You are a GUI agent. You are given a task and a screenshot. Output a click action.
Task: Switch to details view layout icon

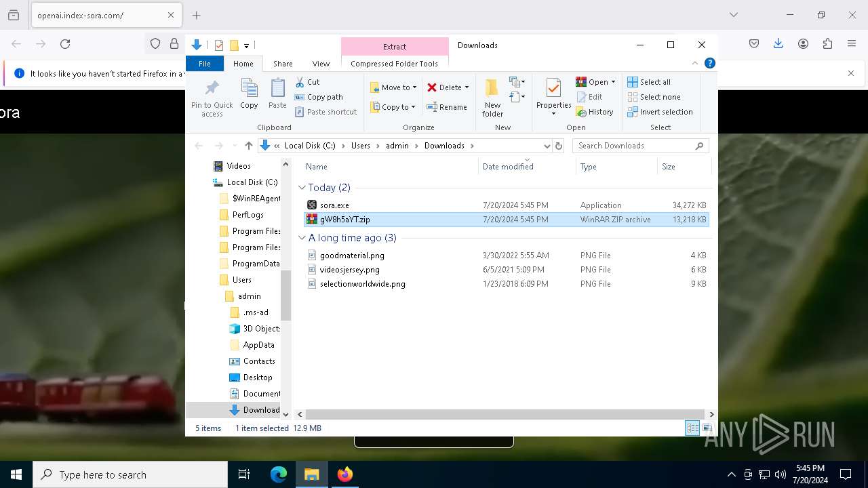[x=692, y=428]
